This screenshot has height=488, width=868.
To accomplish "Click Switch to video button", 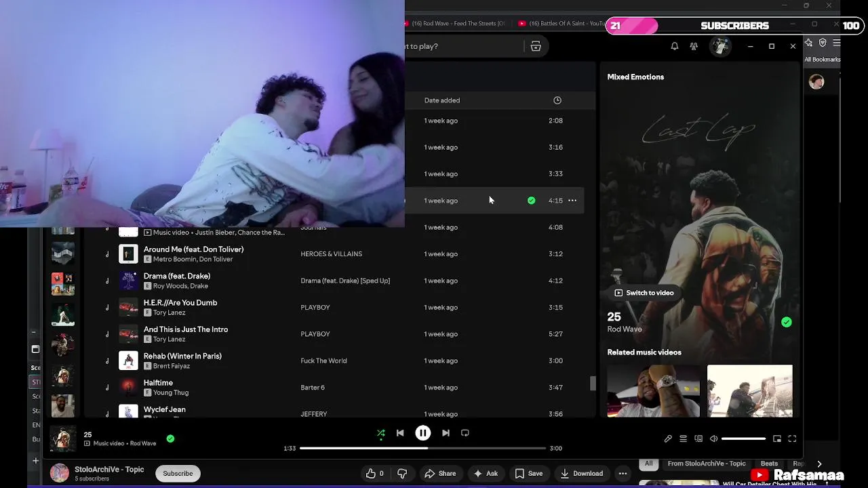I will pos(644,293).
